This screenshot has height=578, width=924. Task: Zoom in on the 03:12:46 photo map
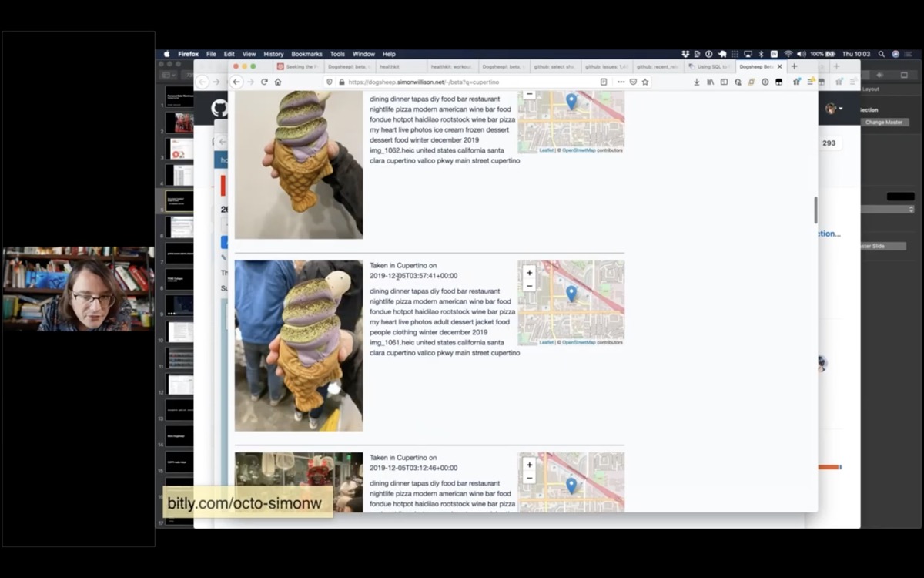pyautogui.click(x=529, y=465)
